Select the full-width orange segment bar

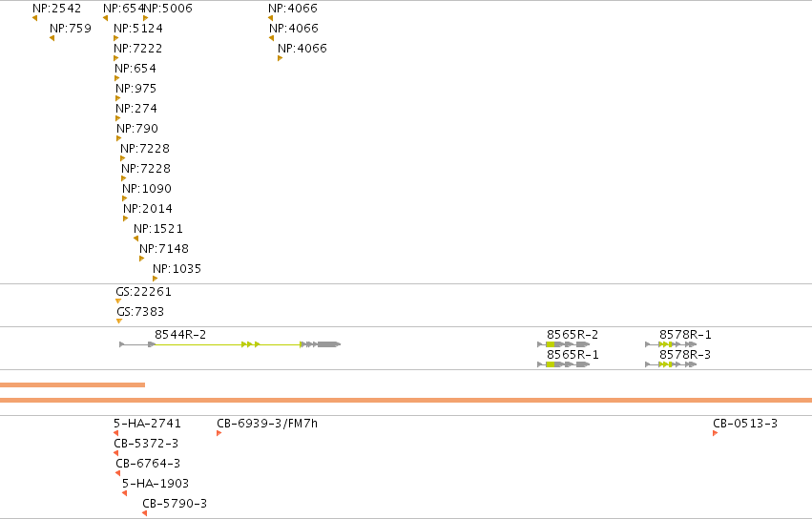[x=406, y=401]
